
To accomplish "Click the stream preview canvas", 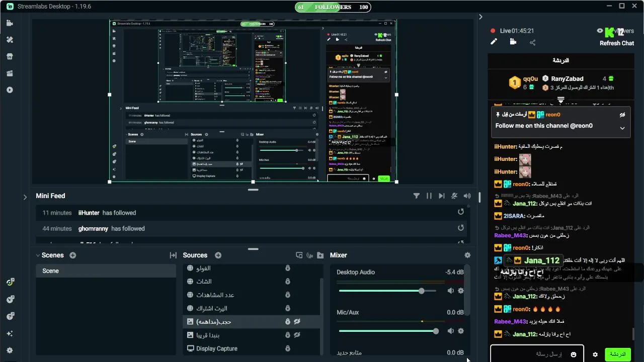I will coord(253,101).
